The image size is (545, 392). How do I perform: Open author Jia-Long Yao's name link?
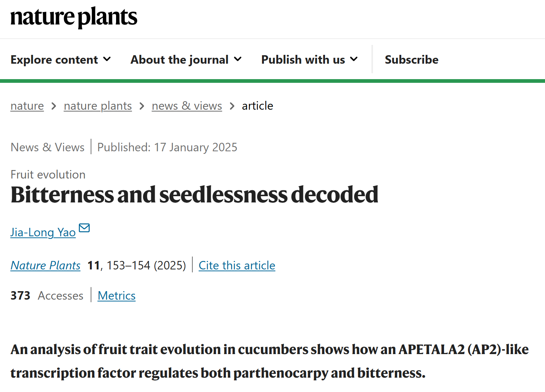pos(43,232)
